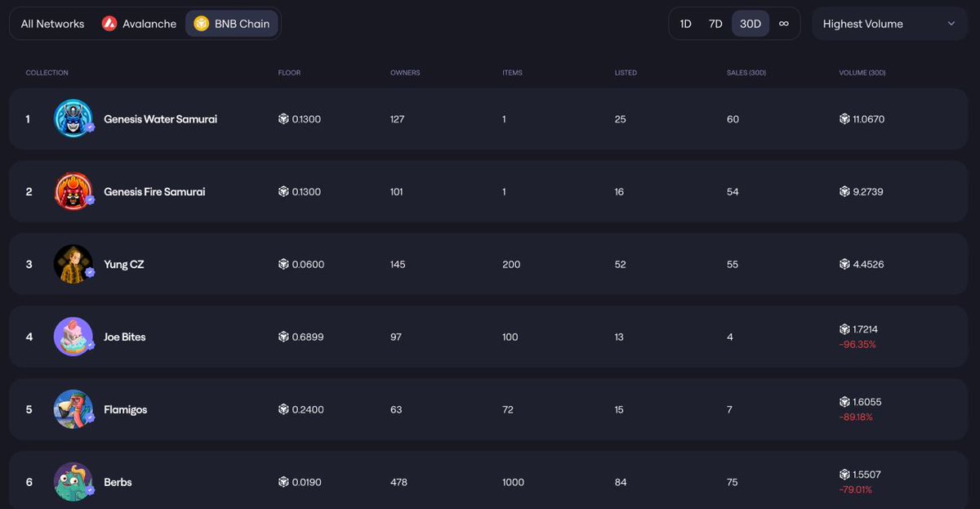Open the Highest Volume sort dropdown

tap(890, 24)
